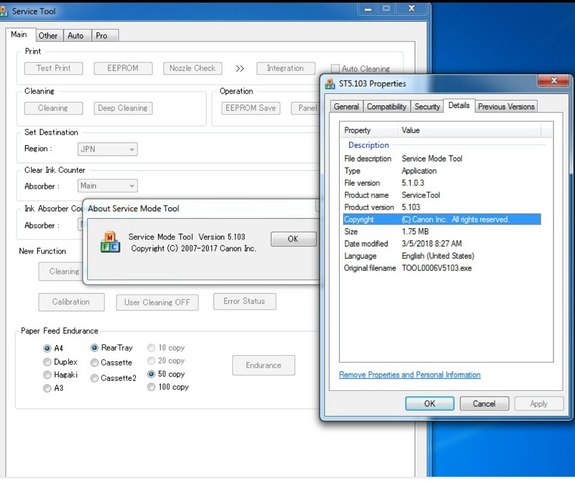The width and height of the screenshot is (575, 481).
Task: Select the Product version 5.103 row
Action: coord(442,207)
